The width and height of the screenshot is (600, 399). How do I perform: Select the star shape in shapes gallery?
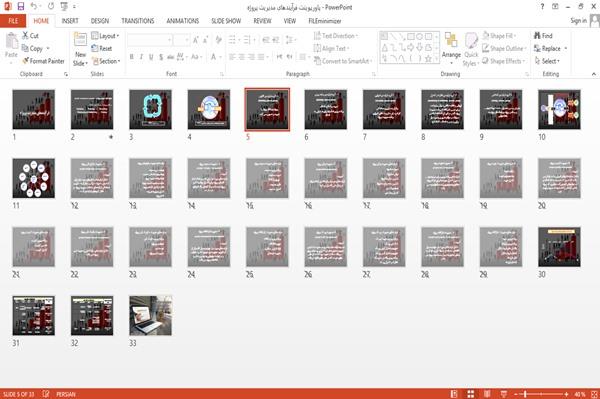(428, 59)
